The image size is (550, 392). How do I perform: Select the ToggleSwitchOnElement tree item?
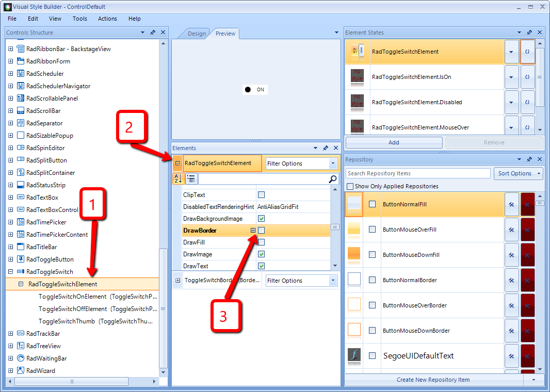pos(98,296)
